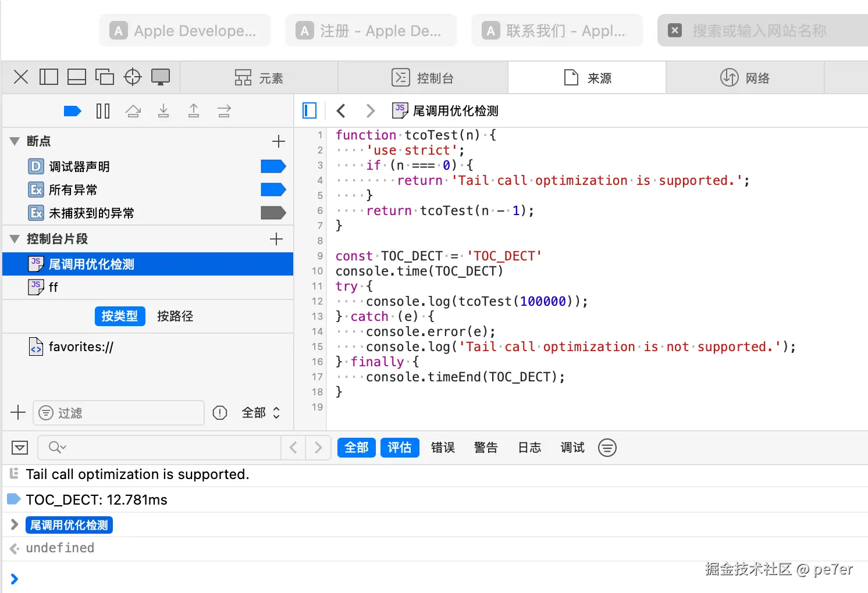Image resolution: width=868 pixels, height=593 pixels.
Task: Toggle the issues-only filter icon
Action: [x=220, y=413]
